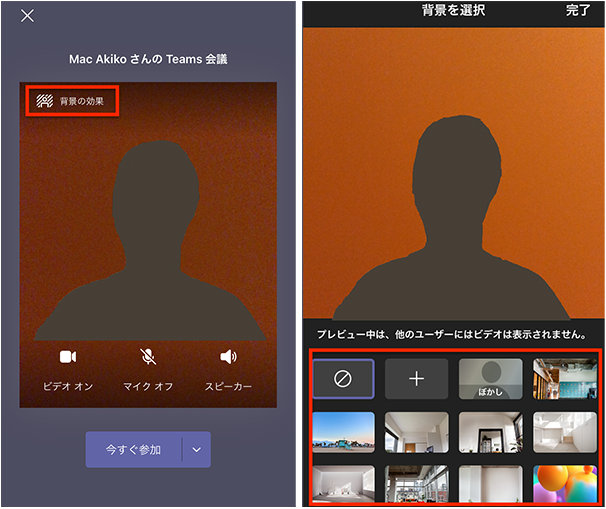Viewport: 606px width, 509px height.
Task: Select the bright white loft background at end of second row
Action: tap(564, 432)
